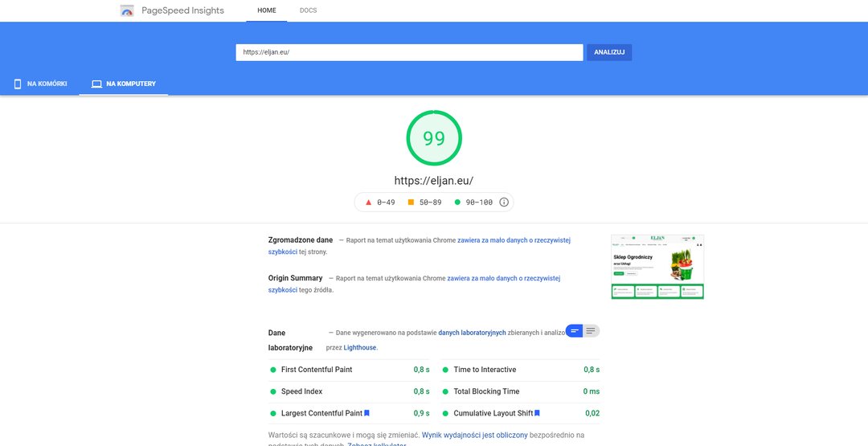Select the NA KOMPUTERY desktop tab
The image size is (868, 446).
tap(124, 84)
